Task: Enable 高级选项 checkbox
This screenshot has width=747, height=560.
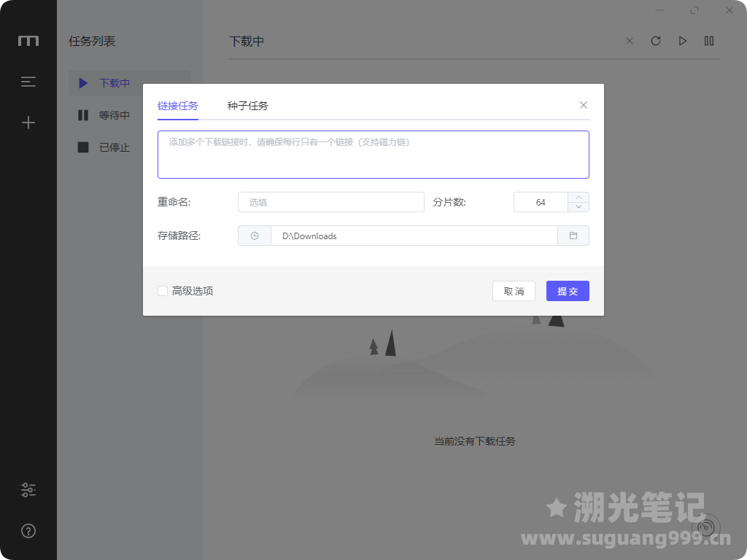Action: tap(163, 291)
